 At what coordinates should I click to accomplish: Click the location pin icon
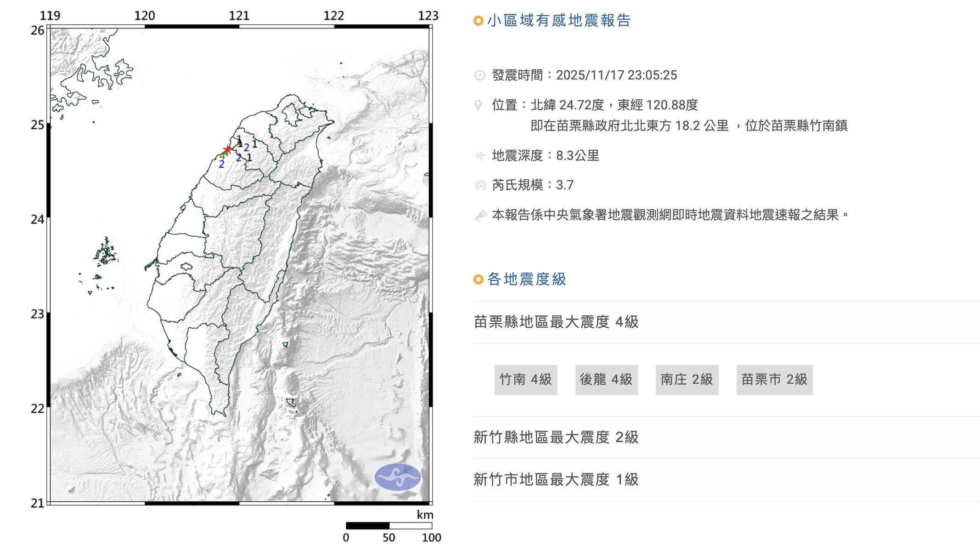(x=478, y=105)
